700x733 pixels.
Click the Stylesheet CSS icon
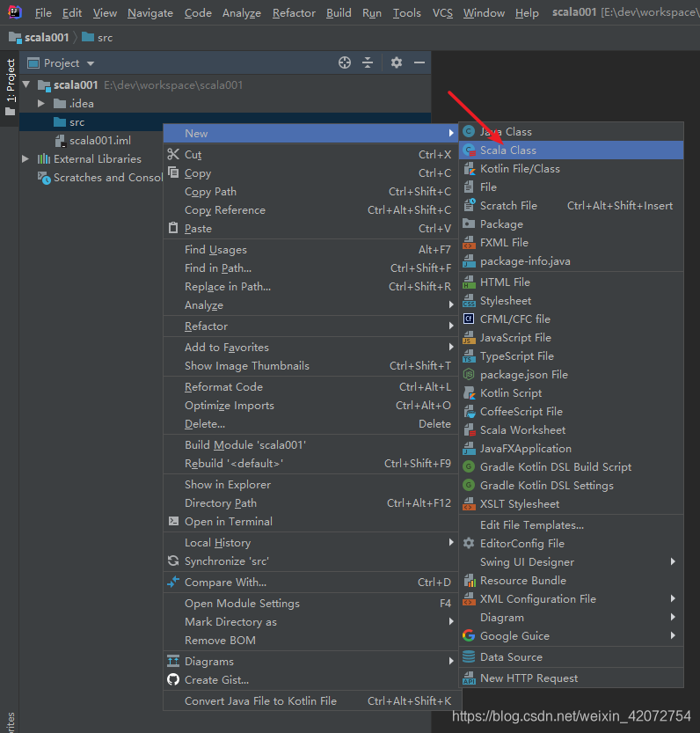pos(469,301)
